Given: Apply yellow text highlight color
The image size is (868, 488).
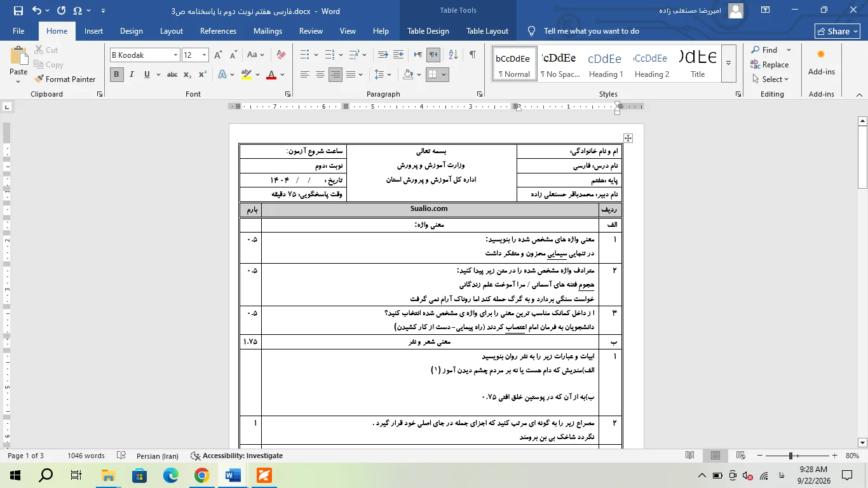Looking at the screenshot, I should 246,74.
